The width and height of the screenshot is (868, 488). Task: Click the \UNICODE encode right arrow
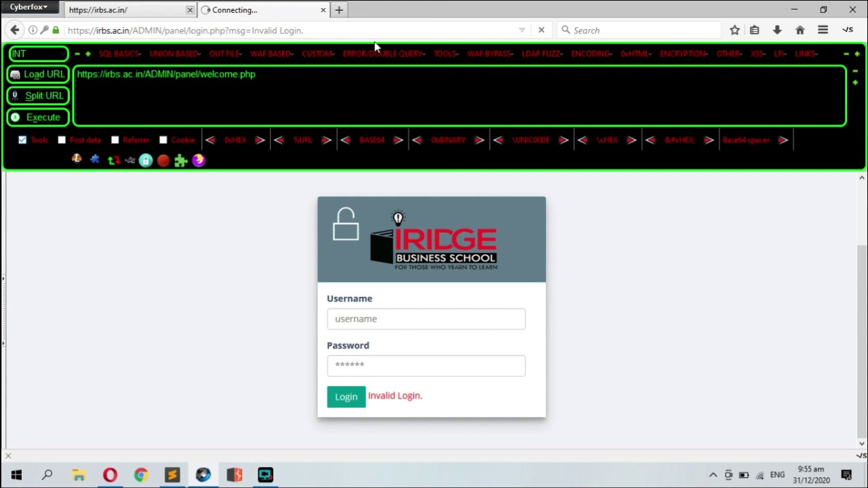(x=564, y=140)
